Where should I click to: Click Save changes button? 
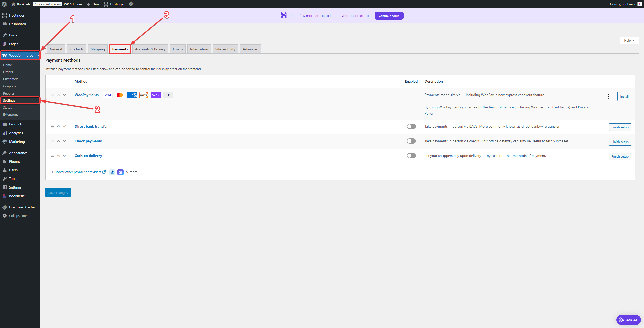tap(58, 192)
